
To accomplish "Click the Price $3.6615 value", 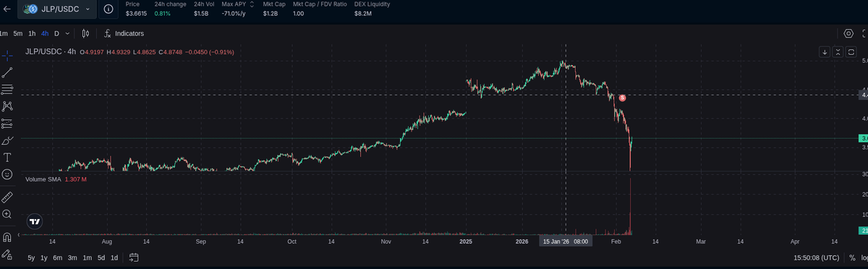I will click(135, 14).
